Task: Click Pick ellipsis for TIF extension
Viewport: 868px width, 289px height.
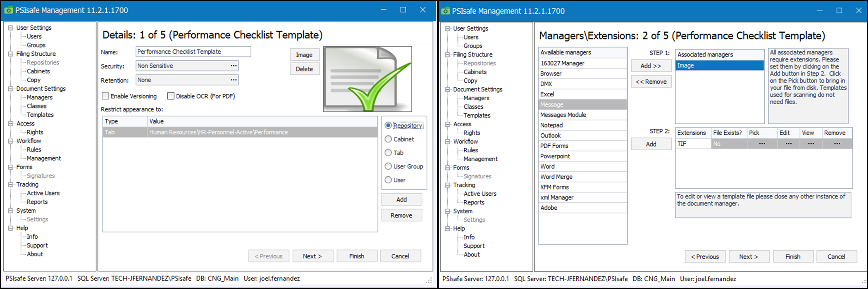Action: [762, 144]
